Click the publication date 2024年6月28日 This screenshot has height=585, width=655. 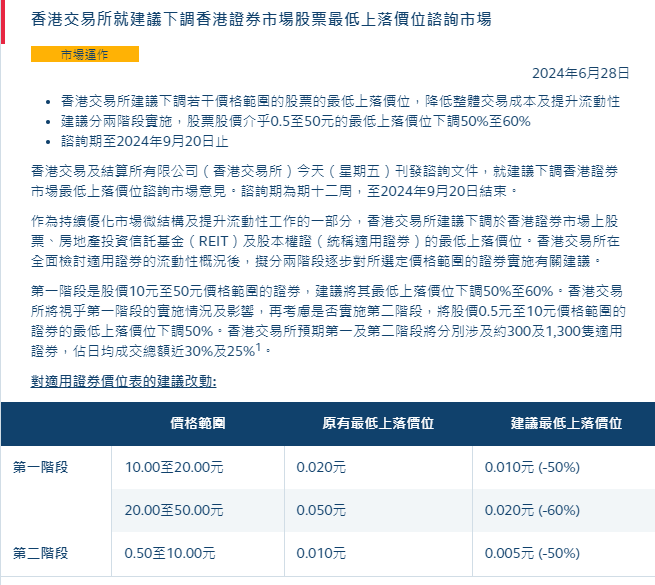tap(581, 73)
